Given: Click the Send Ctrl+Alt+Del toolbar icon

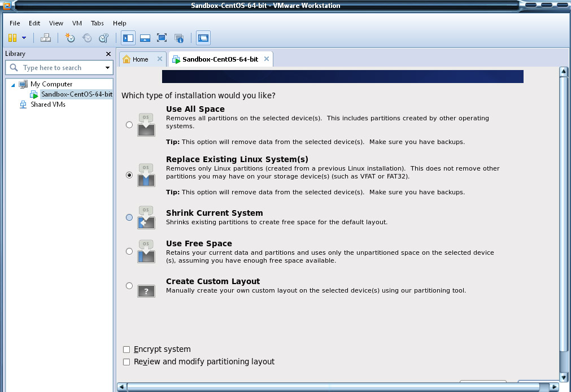Looking at the screenshot, I should pyautogui.click(x=46, y=38).
